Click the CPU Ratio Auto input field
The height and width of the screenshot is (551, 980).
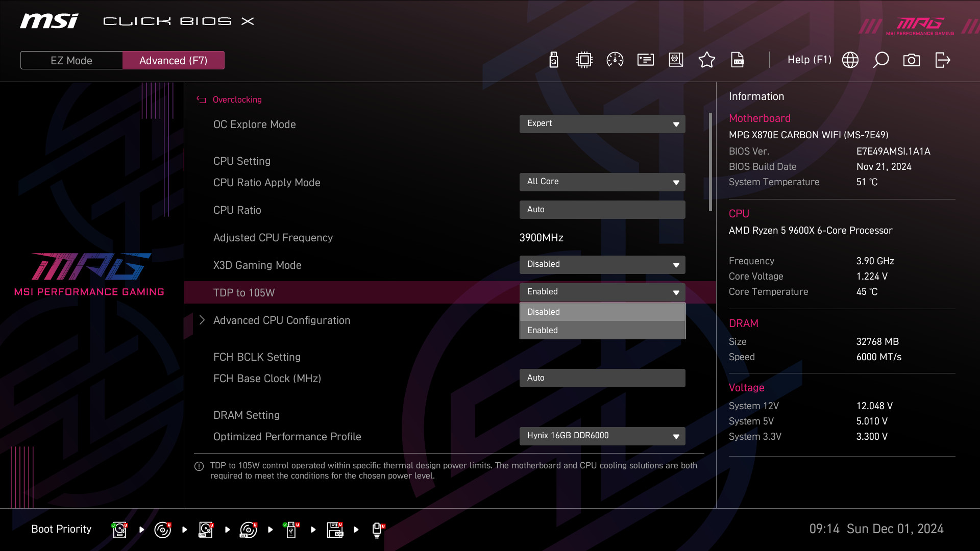tap(602, 210)
